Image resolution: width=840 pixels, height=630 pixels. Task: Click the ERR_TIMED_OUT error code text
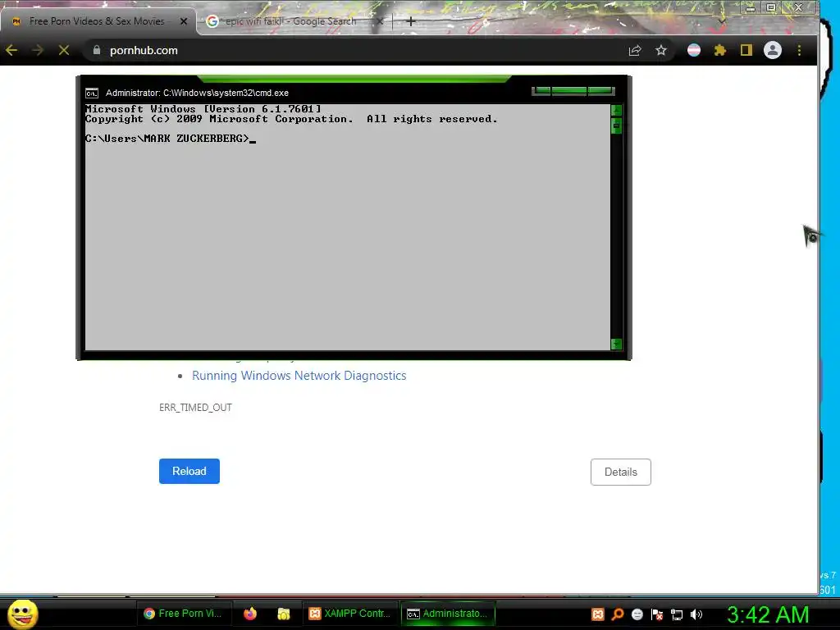[195, 408]
